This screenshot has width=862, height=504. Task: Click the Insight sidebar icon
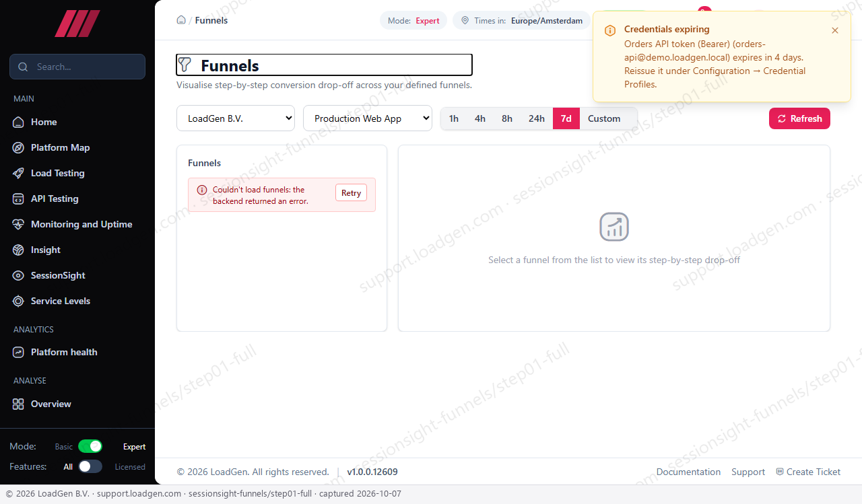[18, 250]
